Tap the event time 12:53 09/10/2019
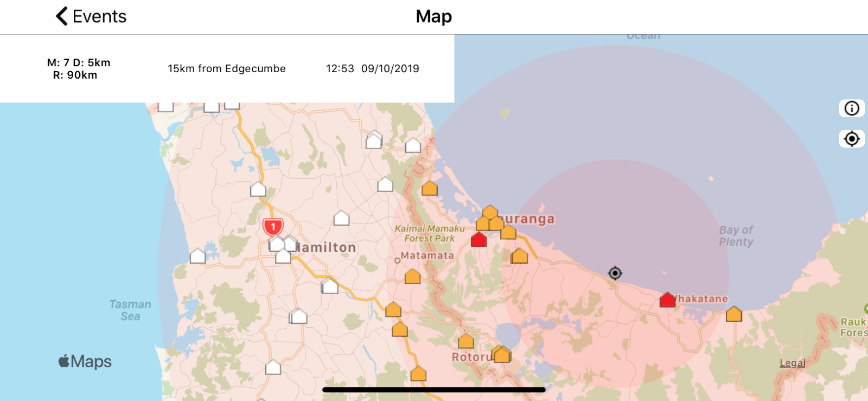The height and width of the screenshot is (401, 868). [x=372, y=69]
